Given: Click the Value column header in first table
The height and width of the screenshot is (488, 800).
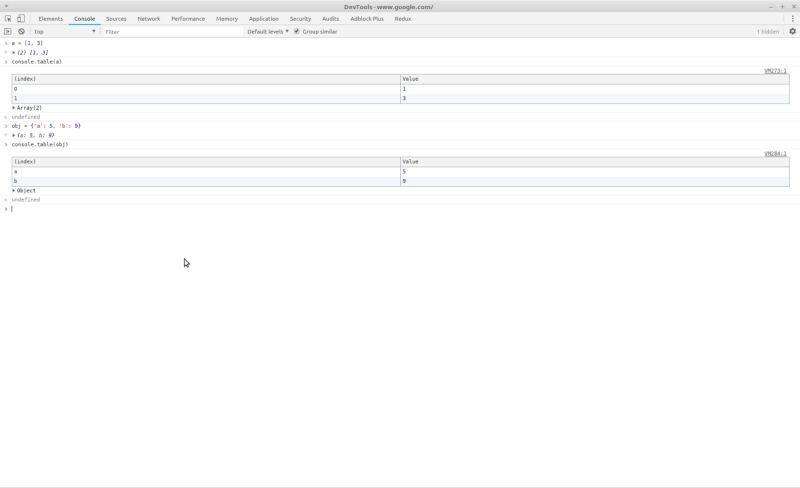Looking at the screenshot, I should (410, 79).
